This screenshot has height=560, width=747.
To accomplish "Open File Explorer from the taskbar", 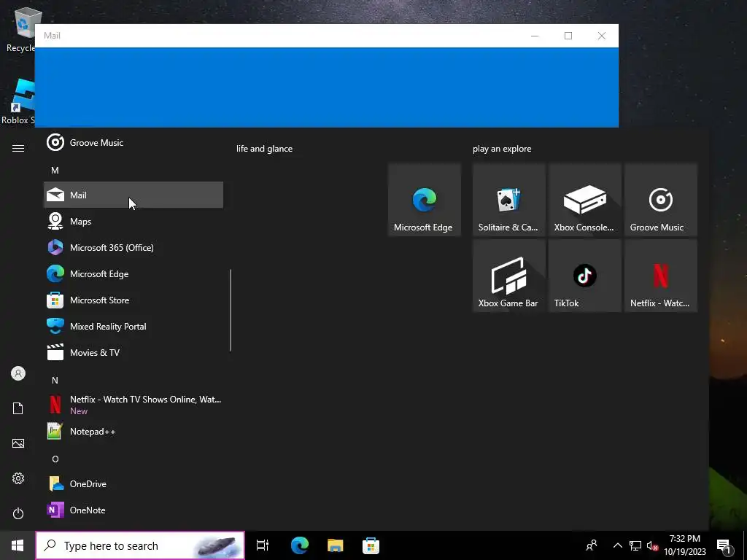I will 336,545.
